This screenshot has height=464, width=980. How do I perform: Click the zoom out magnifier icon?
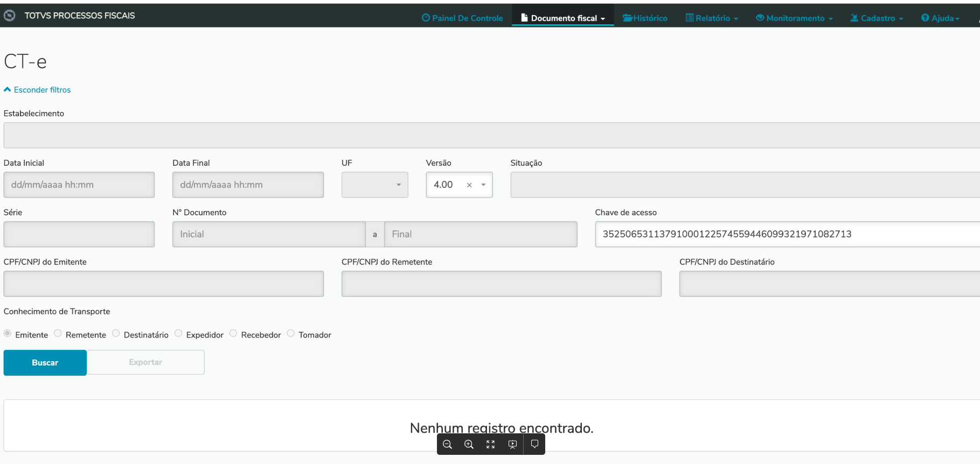[x=447, y=445]
